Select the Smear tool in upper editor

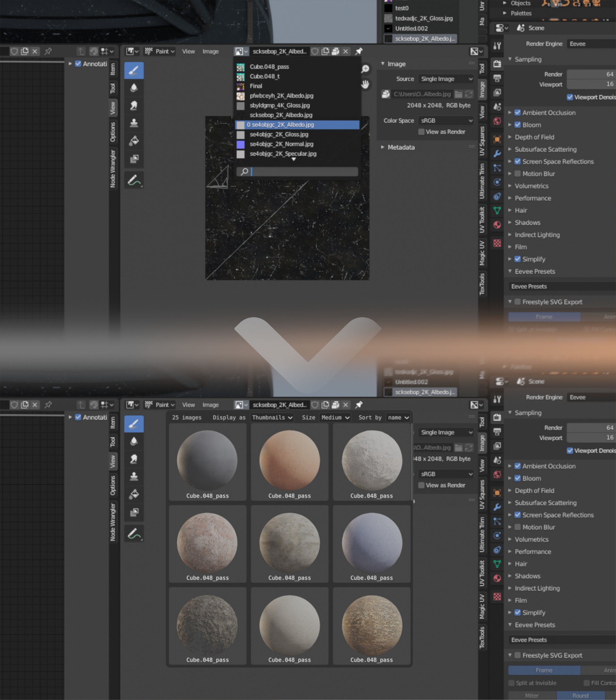point(133,106)
